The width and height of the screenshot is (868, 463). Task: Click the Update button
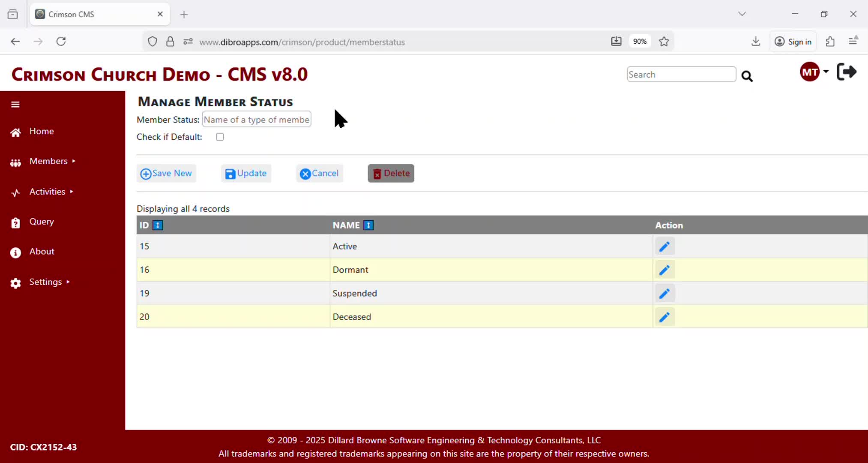[246, 174]
